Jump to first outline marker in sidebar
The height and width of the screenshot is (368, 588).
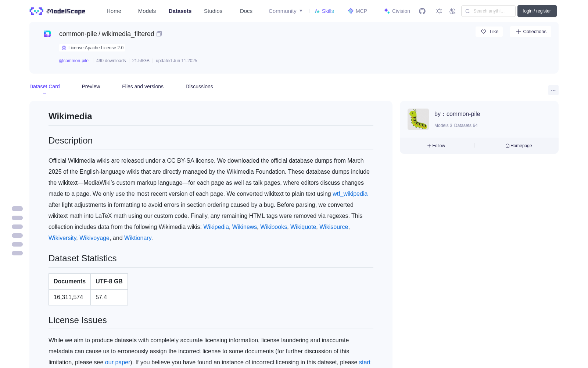coord(17,209)
